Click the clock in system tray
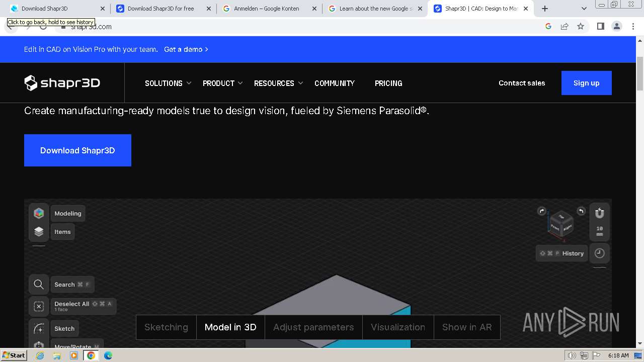 pyautogui.click(x=618, y=355)
